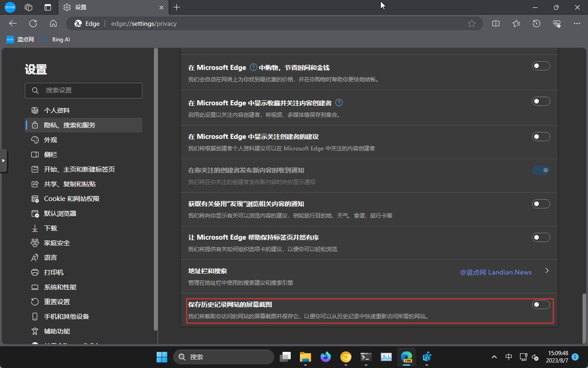Viewport: 588px width, 368px height.
Task: Switch the 中 input method indicator
Action: tap(509, 357)
